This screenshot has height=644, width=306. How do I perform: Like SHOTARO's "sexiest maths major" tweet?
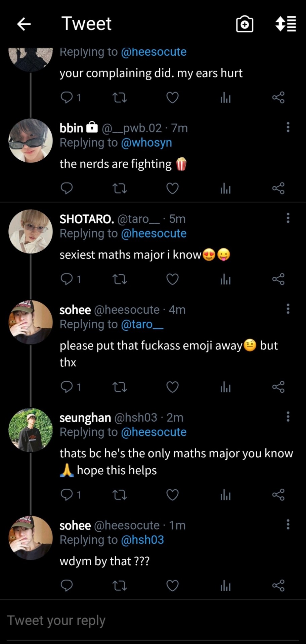point(172,279)
